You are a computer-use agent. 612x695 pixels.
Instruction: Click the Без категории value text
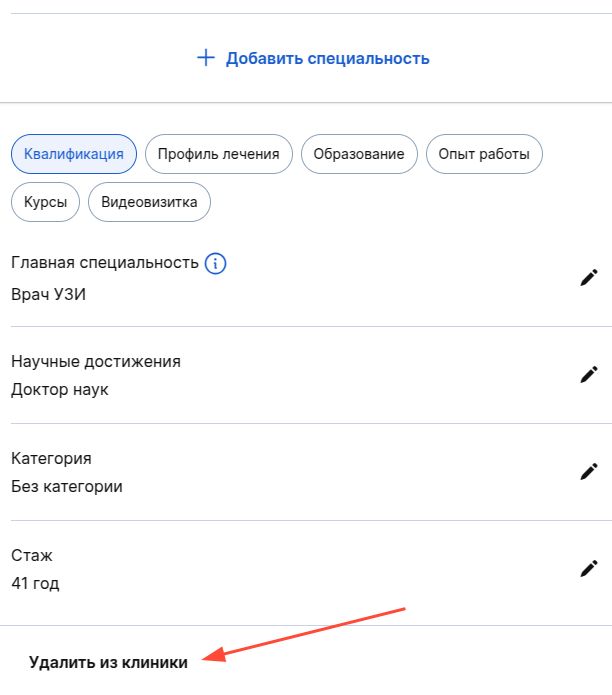[67, 487]
